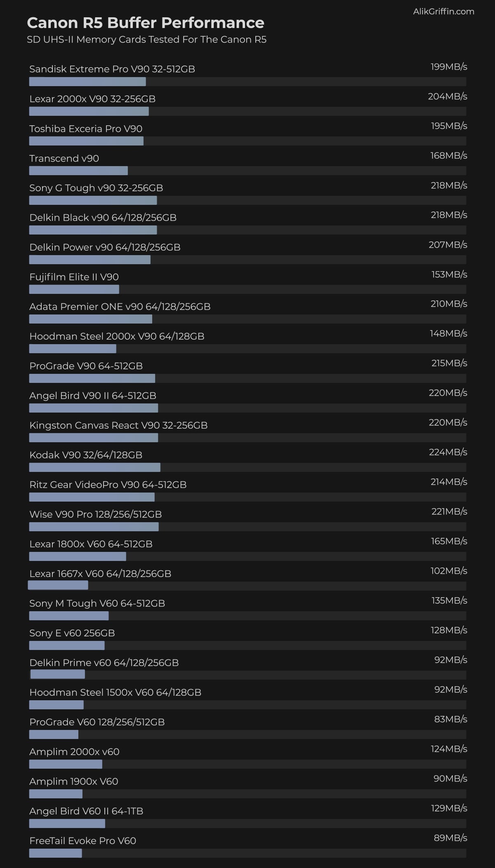Select the Kingston Canvas React V90 label

[x=118, y=425]
